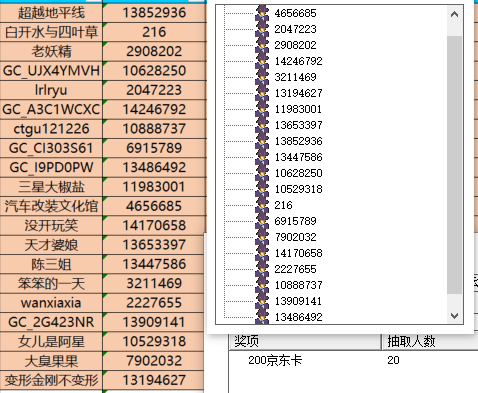Click the user icon beside 13852936 in list

tap(262, 141)
